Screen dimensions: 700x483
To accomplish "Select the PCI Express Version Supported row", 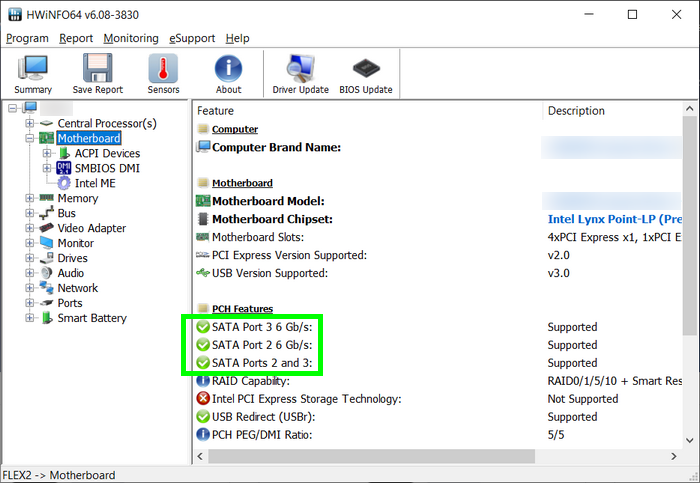I will [438, 255].
